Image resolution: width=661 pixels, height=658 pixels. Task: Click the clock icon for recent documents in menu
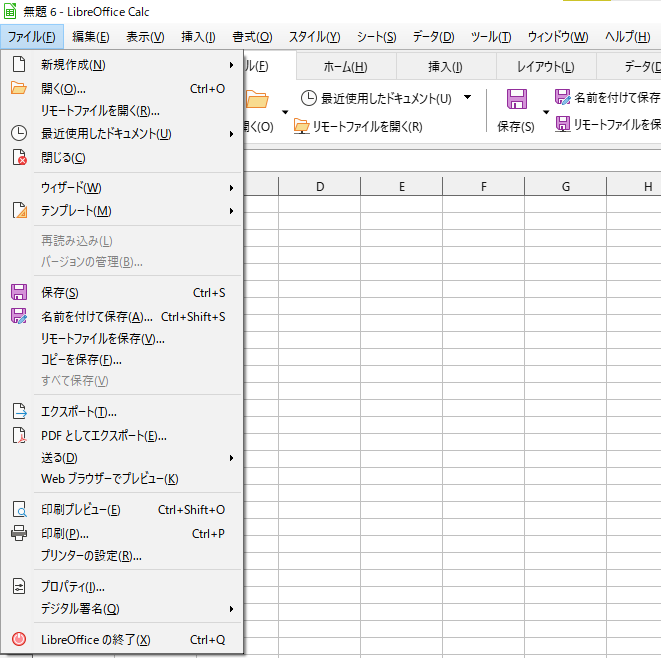pyautogui.click(x=19, y=133)
